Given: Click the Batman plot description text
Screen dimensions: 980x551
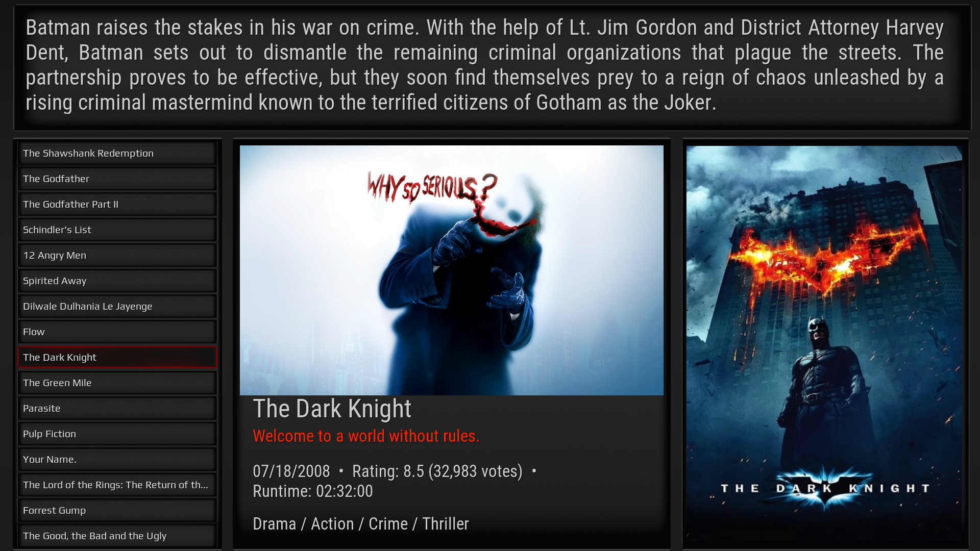Looking at the screenshot, I should (485, 65).
